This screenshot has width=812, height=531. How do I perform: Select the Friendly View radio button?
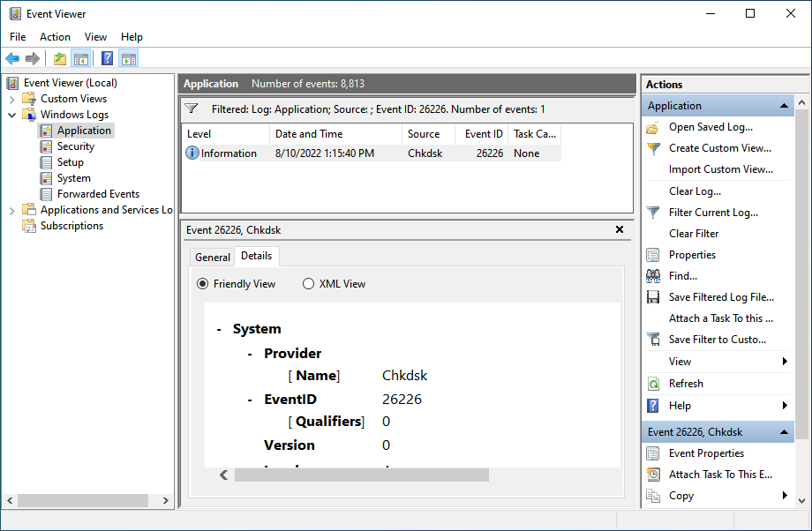point(203,284)
